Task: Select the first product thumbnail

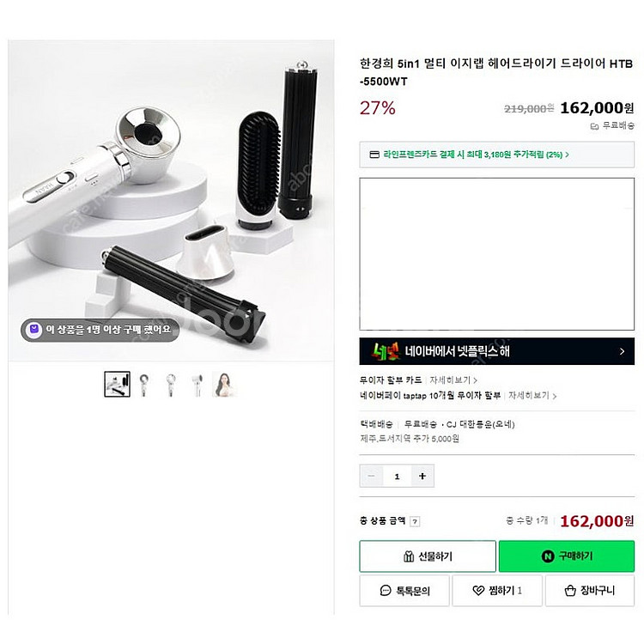Action: (x=117, y=384)
